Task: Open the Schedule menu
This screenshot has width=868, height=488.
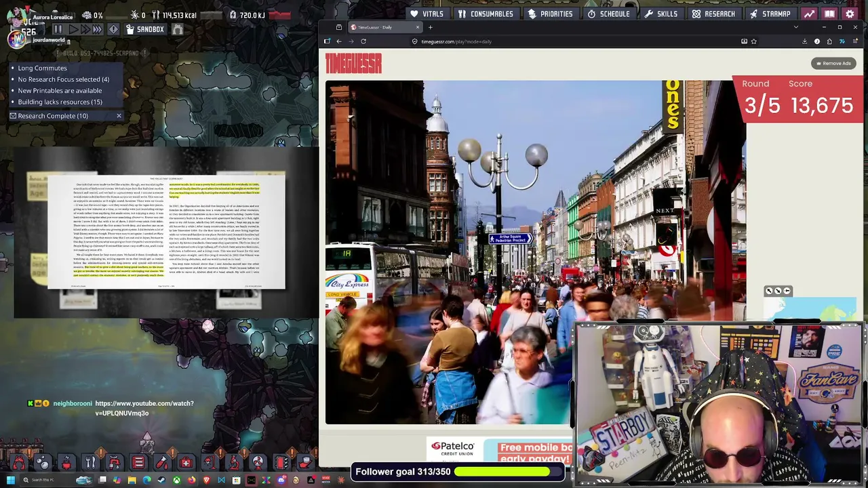Action: (608, 14)
